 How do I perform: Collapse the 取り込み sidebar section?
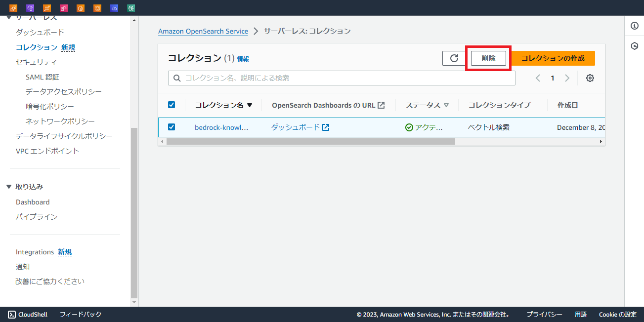[x=8, y=187]
